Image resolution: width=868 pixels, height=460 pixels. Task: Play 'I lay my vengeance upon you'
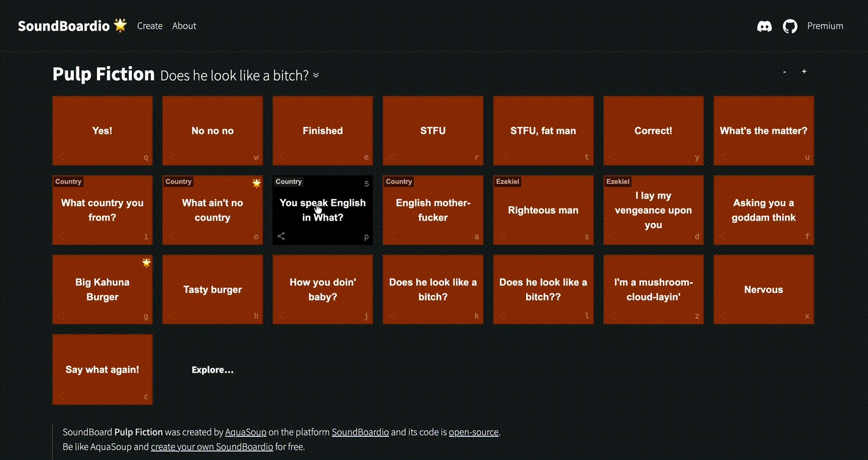653,210
